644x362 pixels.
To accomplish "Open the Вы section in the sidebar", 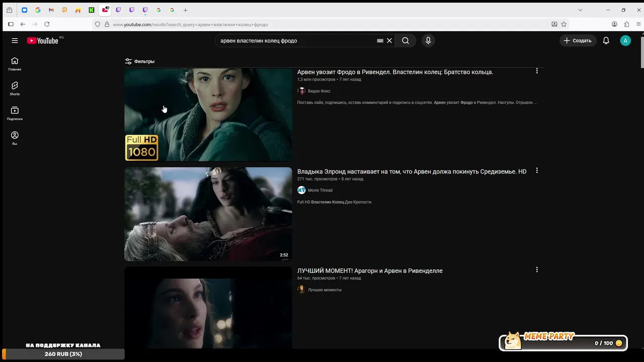I will [15, 138].
